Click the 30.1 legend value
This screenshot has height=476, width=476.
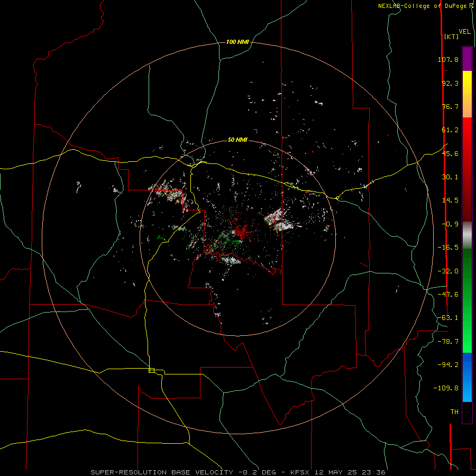pos(450,177)
